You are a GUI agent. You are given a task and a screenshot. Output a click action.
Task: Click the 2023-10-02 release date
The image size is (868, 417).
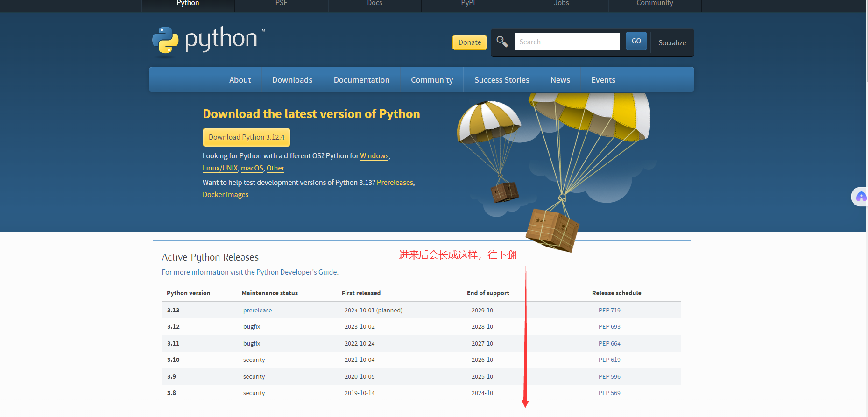360,327
